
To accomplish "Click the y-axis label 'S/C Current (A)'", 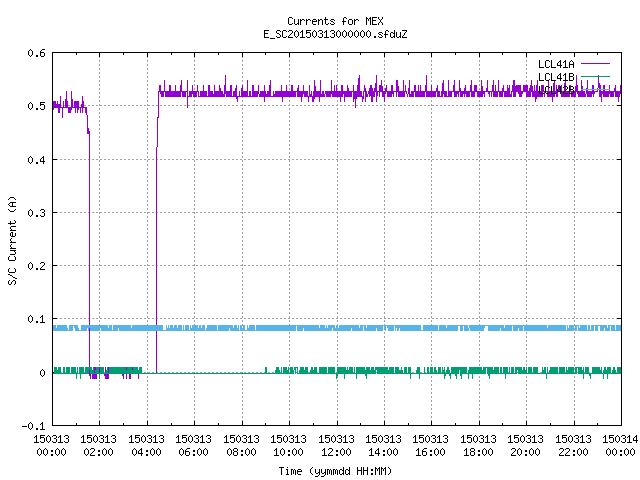I will point(12,240).
